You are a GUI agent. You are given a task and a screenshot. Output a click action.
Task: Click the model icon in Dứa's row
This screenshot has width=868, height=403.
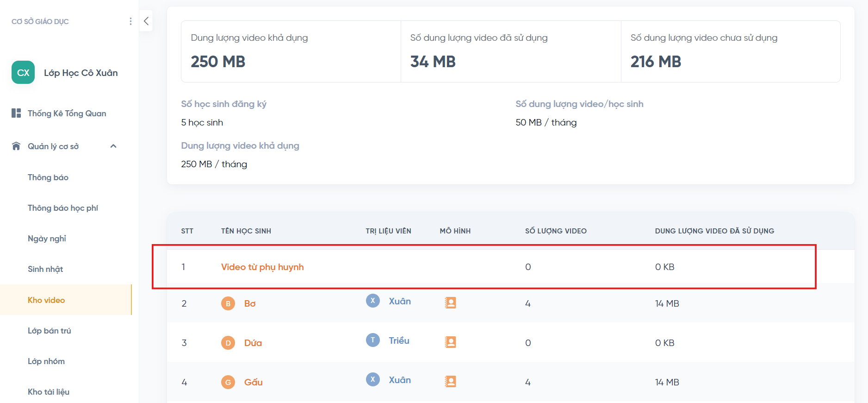coord(450,342)
